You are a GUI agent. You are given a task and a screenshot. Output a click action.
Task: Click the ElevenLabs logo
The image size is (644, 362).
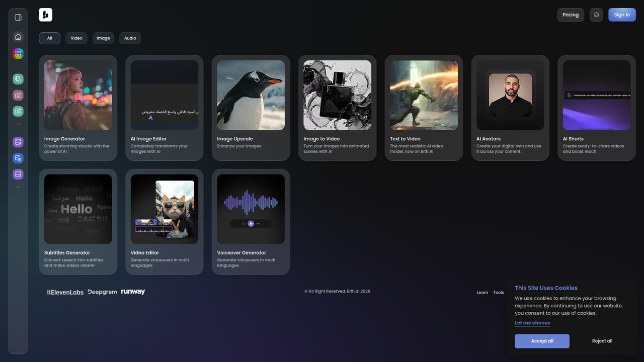[65, 292]
